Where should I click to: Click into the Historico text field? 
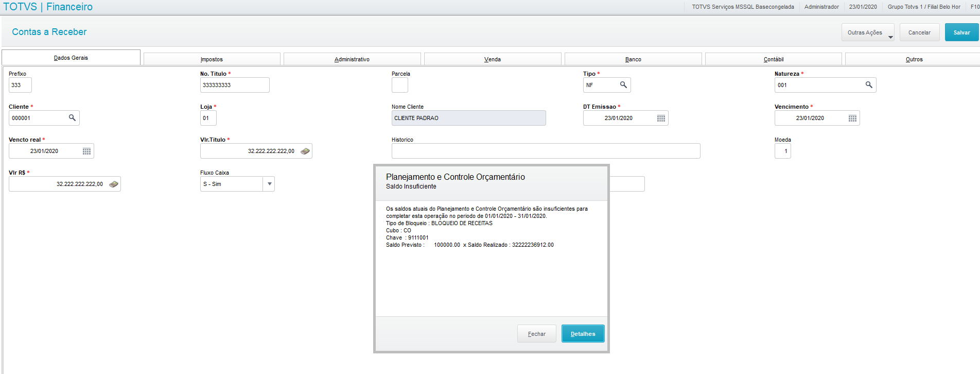coord(546,151)
